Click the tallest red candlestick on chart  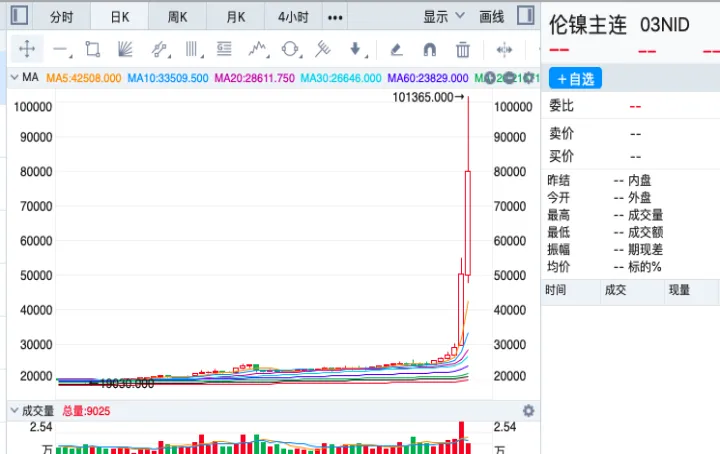tap(468, 223)
